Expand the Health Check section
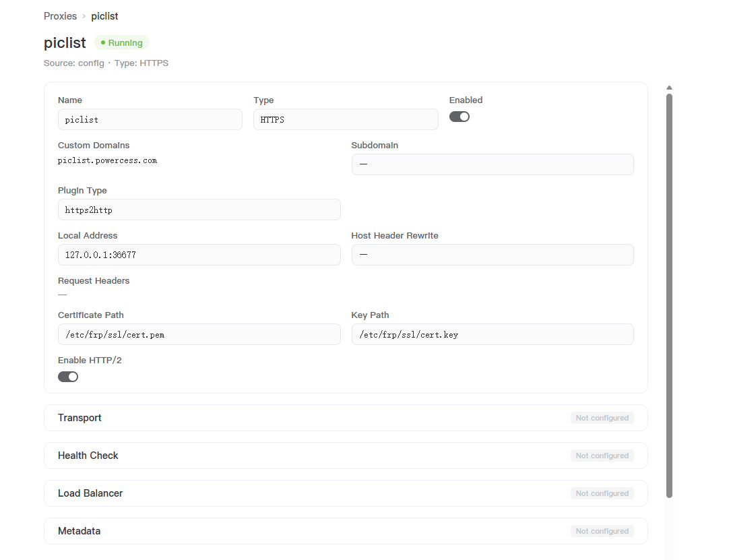Viewport: 731px width, 560px height. click(346, 456)
